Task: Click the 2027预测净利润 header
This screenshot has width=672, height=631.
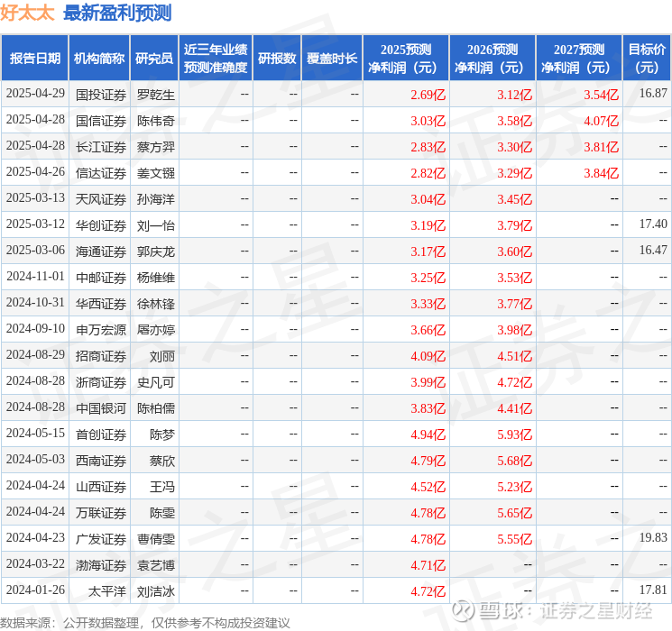Action: (579, 59)
